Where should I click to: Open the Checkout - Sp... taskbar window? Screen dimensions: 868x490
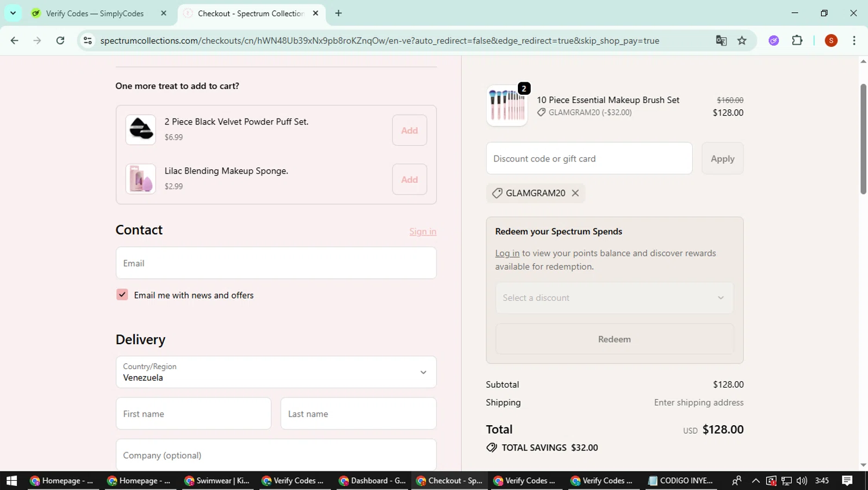click(450, 481)
